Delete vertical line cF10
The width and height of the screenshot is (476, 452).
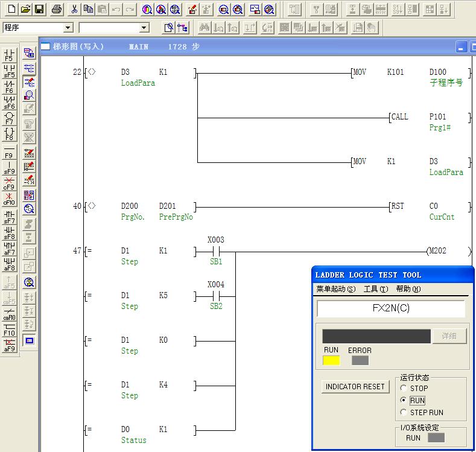tap(10, 199)
